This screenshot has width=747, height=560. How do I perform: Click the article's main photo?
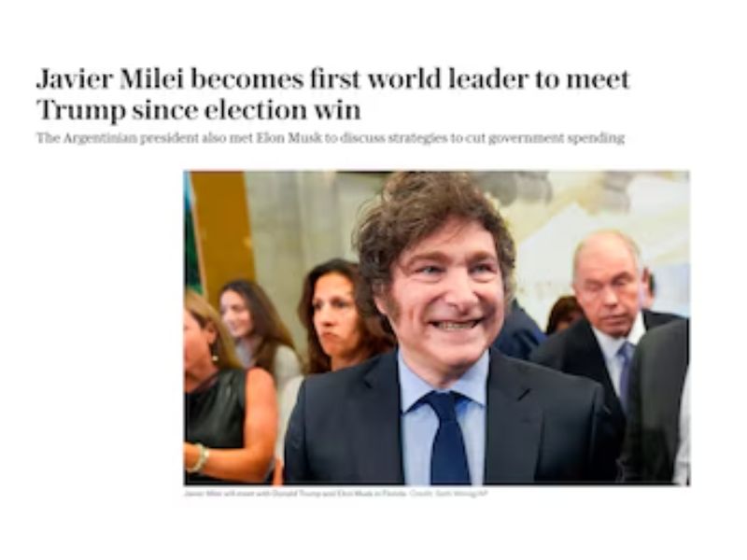point(436,329)
